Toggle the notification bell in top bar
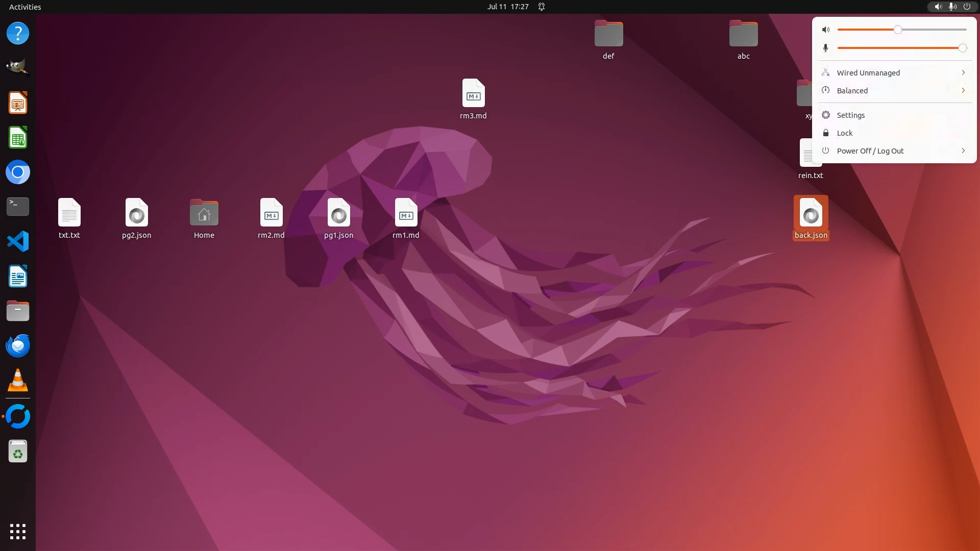 tap(542, 7)
